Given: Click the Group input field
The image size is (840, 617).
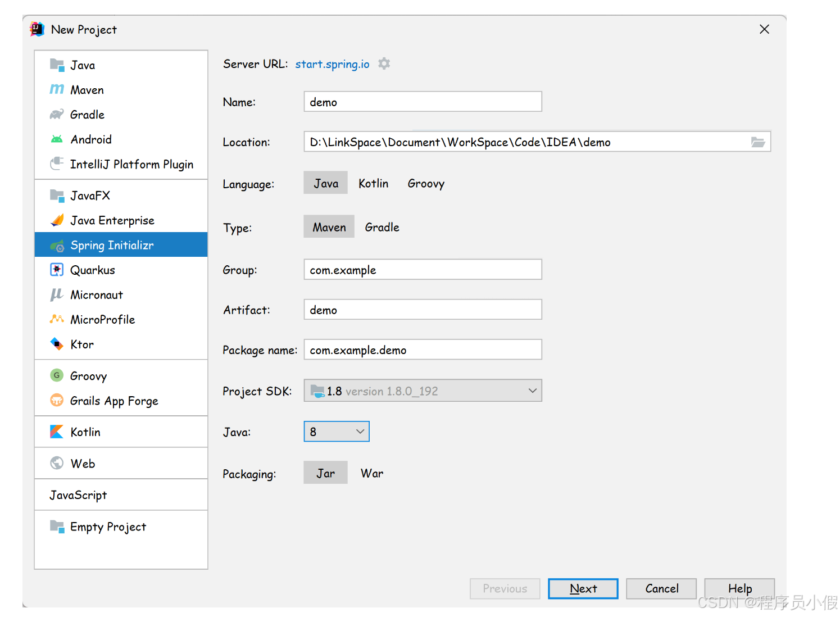Looking at the screenshot, I should tap(423, 270).
